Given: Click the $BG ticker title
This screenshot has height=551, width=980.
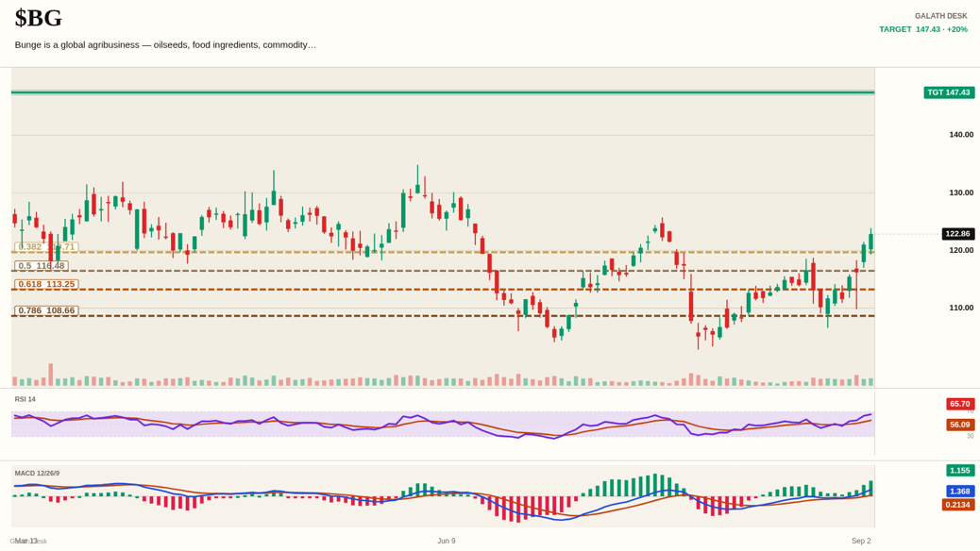Looking at the screenshot, I should click(x=38, y=18).
